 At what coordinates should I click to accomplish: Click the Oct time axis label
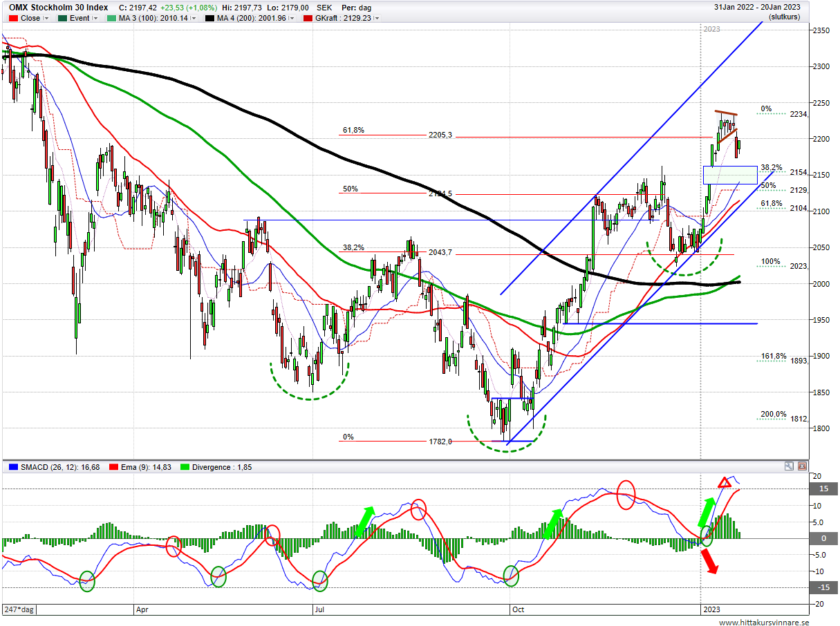pos(518,610)
